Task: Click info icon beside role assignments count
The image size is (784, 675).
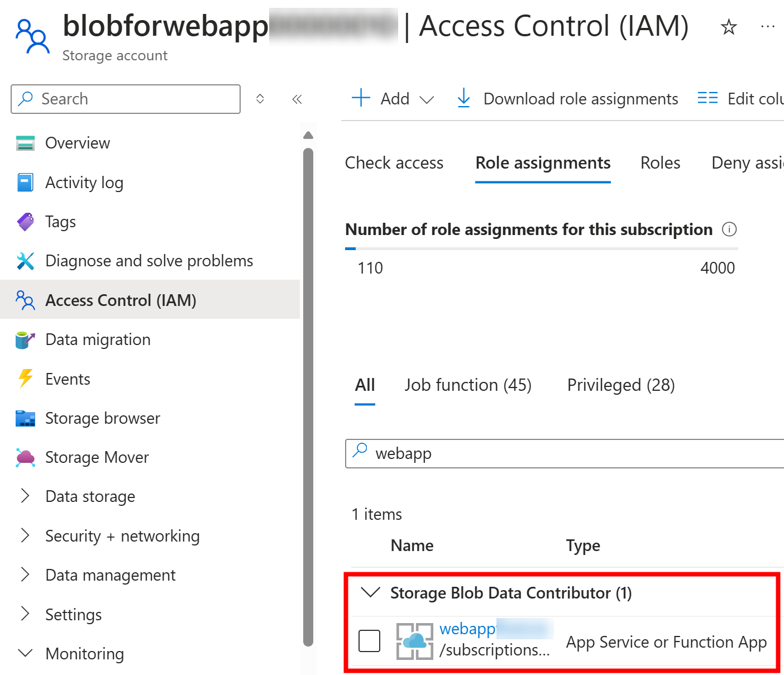Action: [729, 229]
